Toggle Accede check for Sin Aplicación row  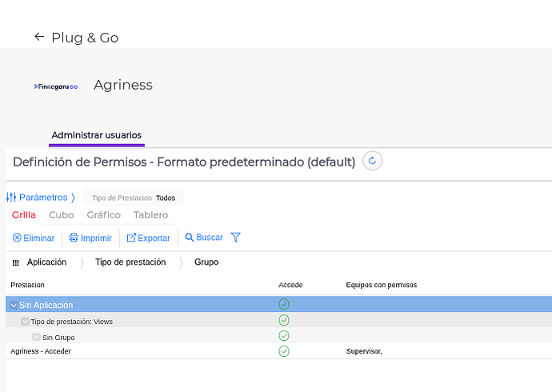284,304
